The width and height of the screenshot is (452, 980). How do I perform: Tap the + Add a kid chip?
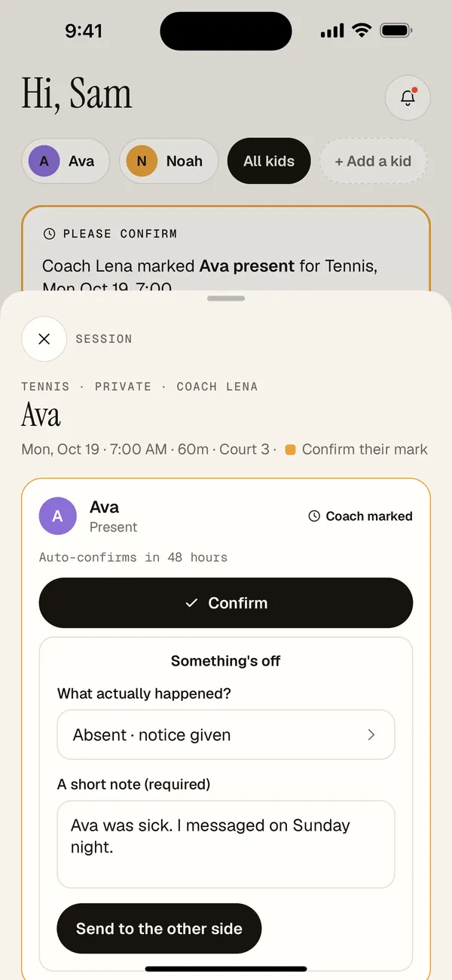(373, 161)
